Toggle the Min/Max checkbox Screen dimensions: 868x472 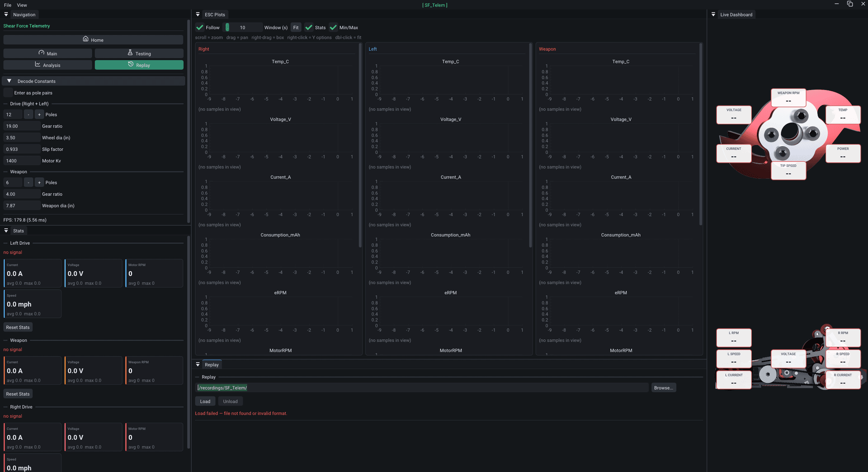click(333, 28)
